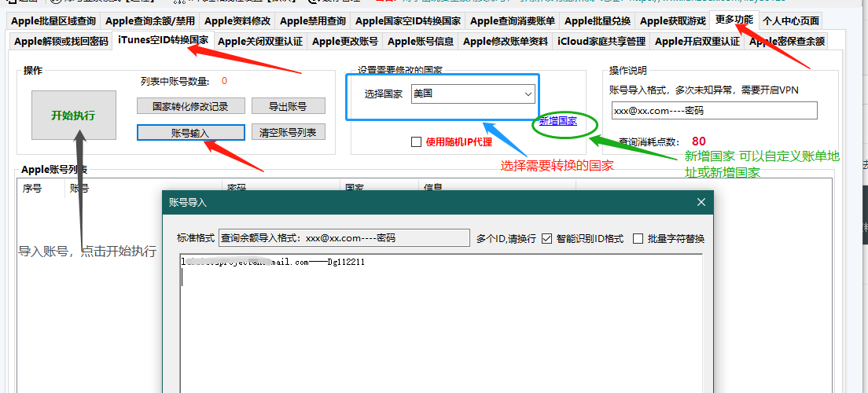Open Apple关闭双重认证 sub-tab
Image resolution: width=868 pixels, height=393 pixels.
pyautogui.click(x=260, y=41)
